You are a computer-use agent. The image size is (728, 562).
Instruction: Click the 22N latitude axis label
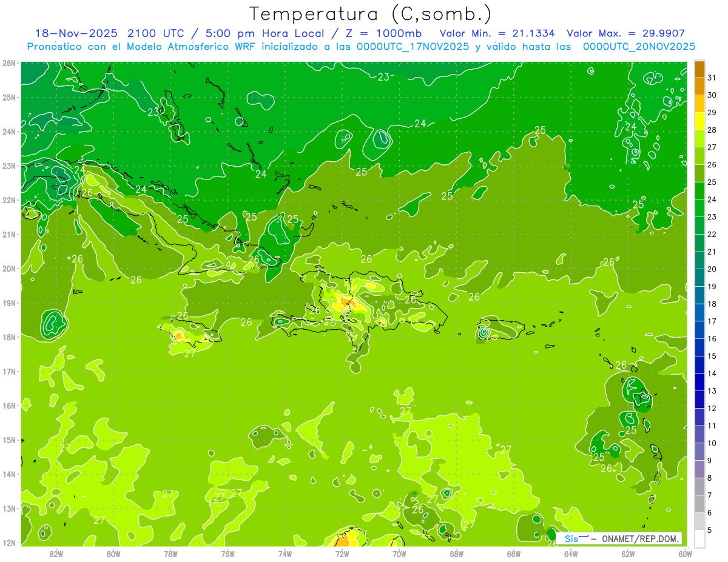pyautogui.click(x=8, y=200)
